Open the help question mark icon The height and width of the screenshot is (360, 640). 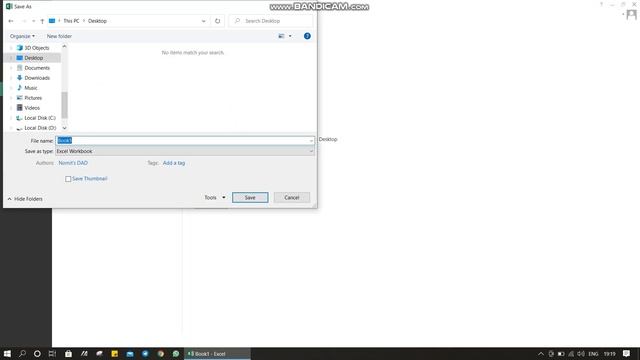tap(307, 36)
